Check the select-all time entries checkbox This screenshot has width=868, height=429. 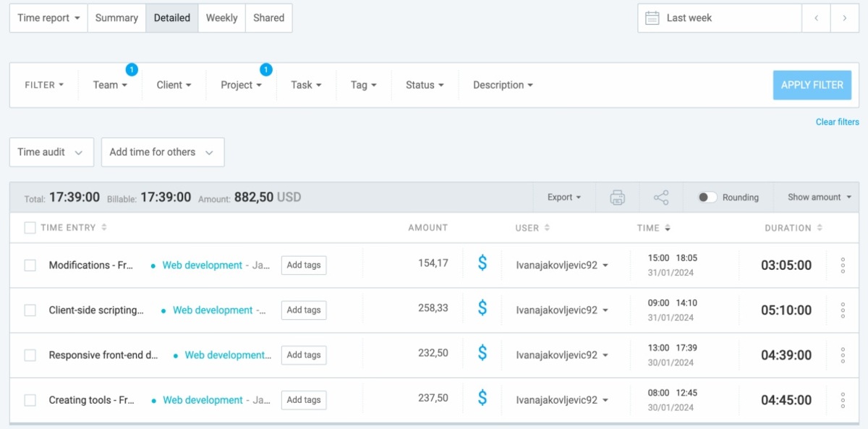point(30,227)
